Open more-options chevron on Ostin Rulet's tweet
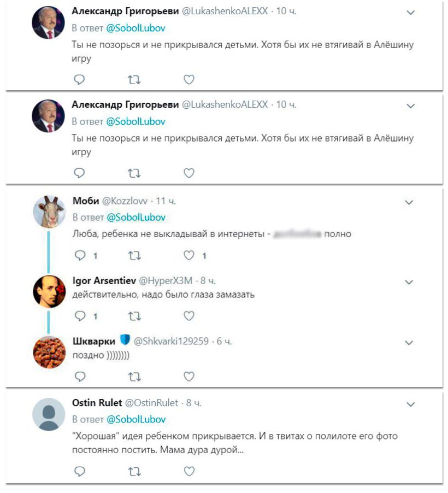The width and height of the screenshot is (448, 493). pyautogui.click(x=410, y=404)
